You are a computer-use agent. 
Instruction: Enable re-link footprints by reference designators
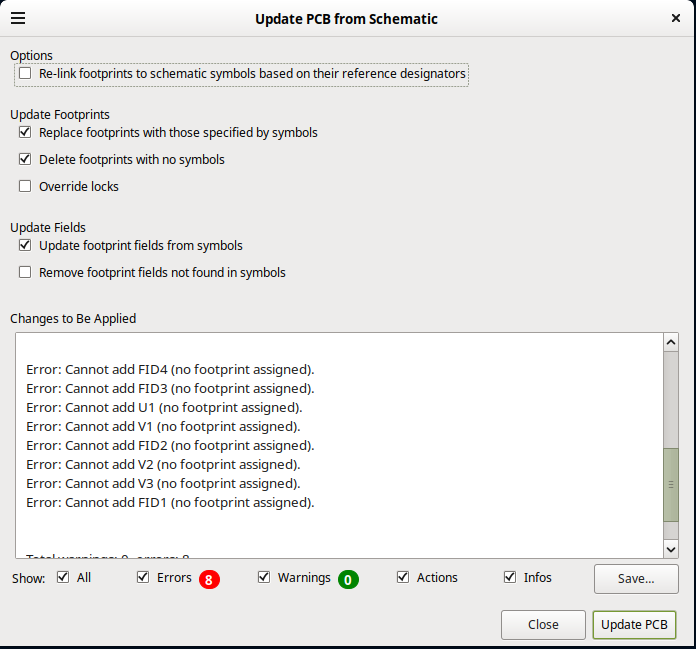pyautogui.click(x=25, y=74)
